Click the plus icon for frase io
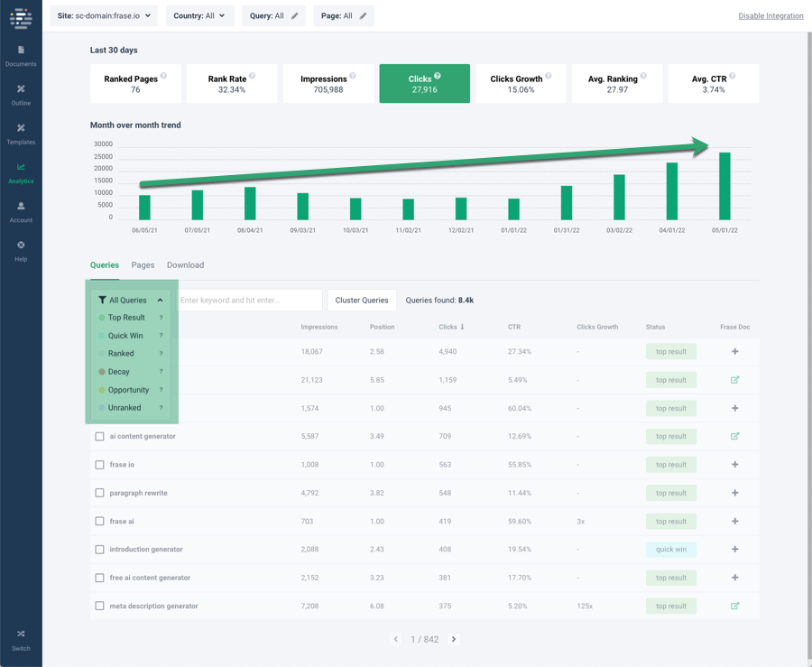812x667 pixels. (734, 465)
